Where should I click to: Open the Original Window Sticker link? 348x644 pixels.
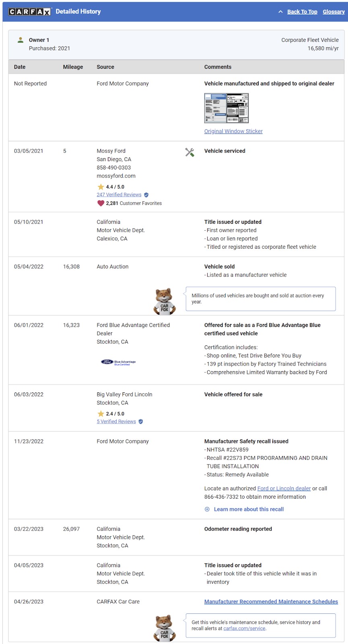233,131
